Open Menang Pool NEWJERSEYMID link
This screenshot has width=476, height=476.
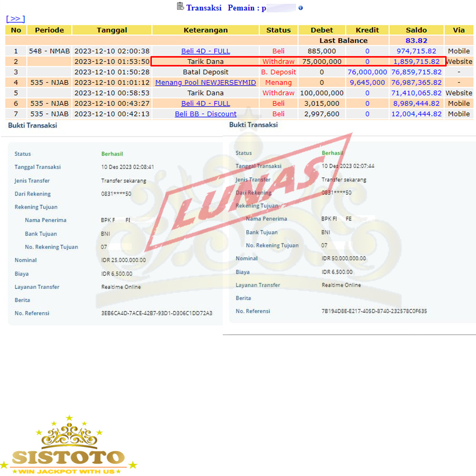206,82
